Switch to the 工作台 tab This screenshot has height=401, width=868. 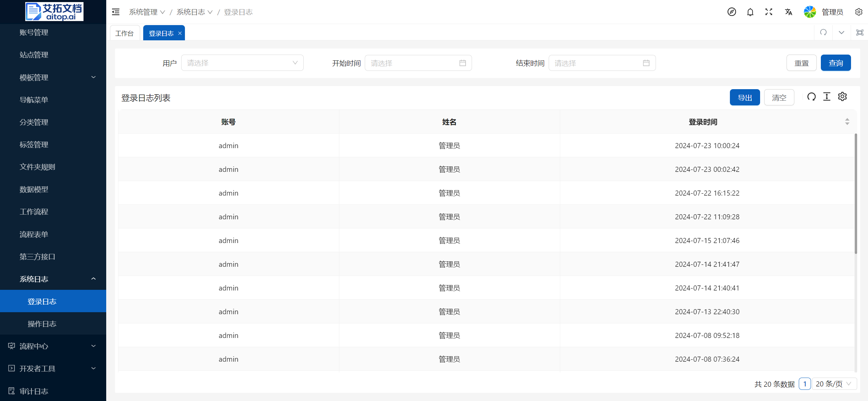[x=124, y=33]
